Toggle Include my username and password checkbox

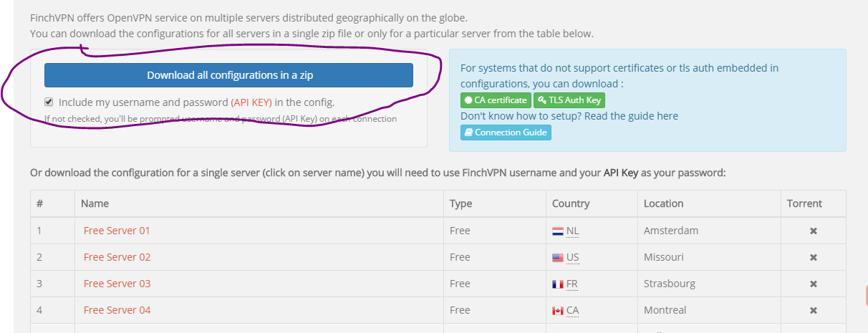(49, 102)
